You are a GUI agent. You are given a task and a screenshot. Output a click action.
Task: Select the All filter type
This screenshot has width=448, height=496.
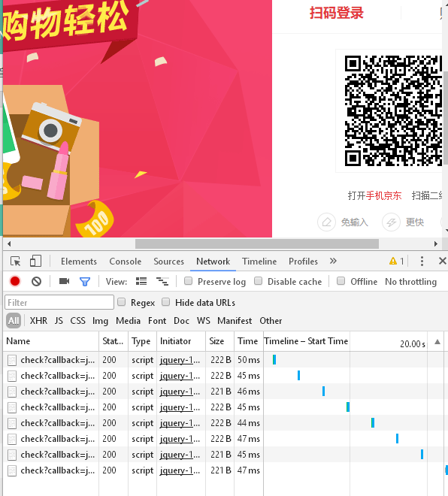point(14,321)
